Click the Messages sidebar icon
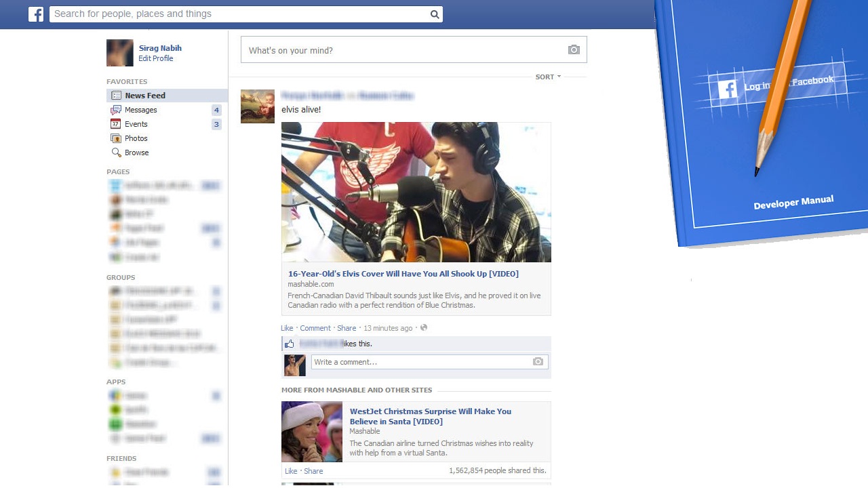The width and height of the screenshot is (868, 488). click(116, 110)
